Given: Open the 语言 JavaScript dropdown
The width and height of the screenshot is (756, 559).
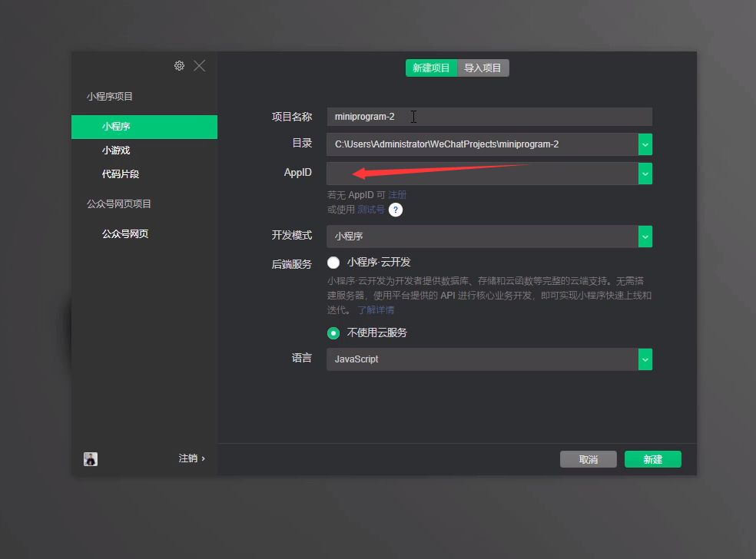Looking at the screenshot, I should tap(645, 359).
